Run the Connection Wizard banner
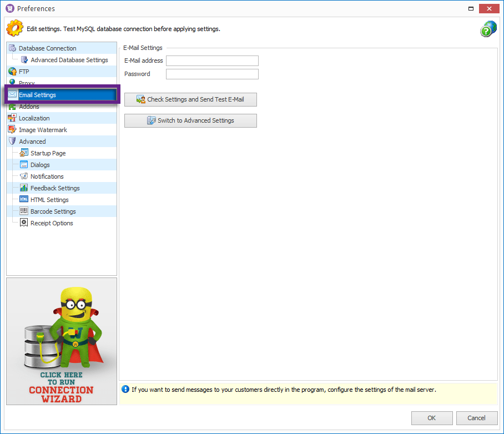This screenshot has height=434, width=504. coord(62,341)
